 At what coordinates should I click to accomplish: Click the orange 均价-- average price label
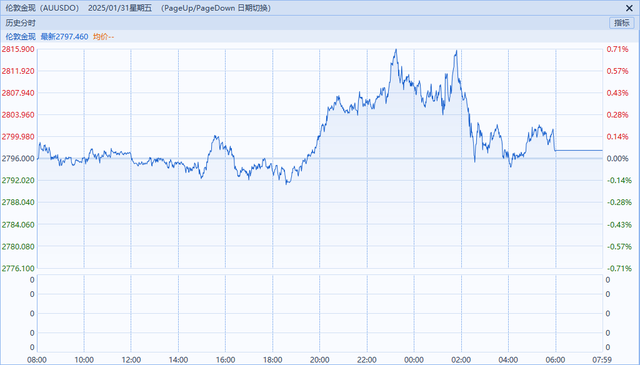103,36
